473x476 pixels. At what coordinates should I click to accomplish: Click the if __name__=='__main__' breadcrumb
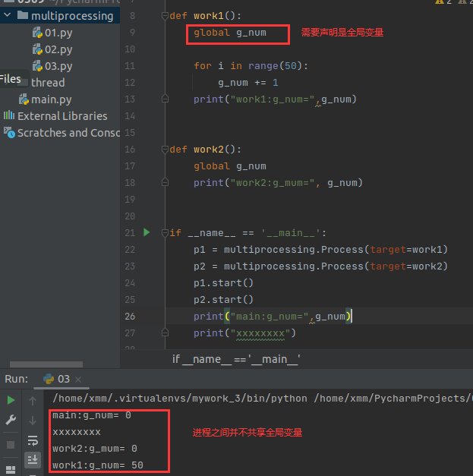236,359
